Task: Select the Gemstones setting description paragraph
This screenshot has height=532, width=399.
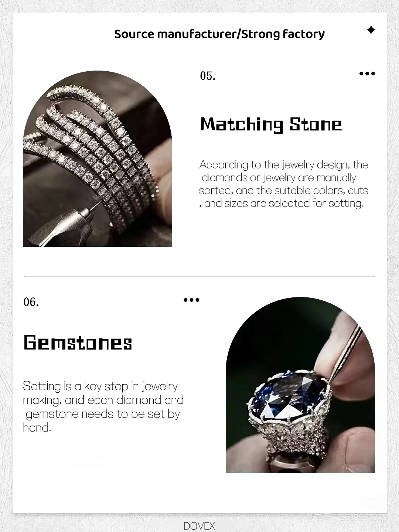Action: point(103,407)
